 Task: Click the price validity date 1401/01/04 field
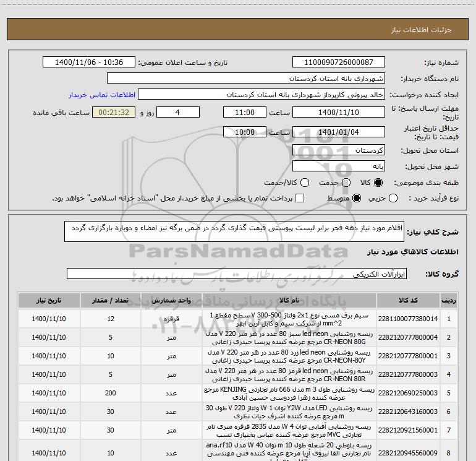point(339,132)
